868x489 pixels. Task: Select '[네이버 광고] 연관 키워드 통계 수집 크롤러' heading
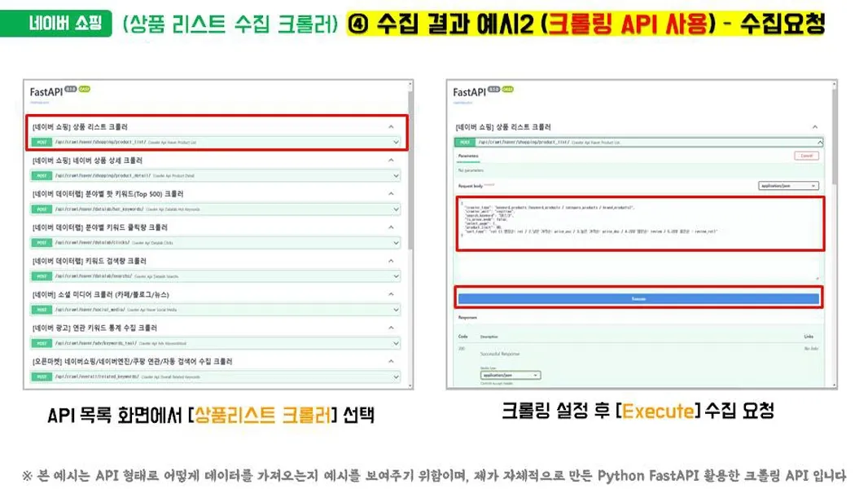94,328
